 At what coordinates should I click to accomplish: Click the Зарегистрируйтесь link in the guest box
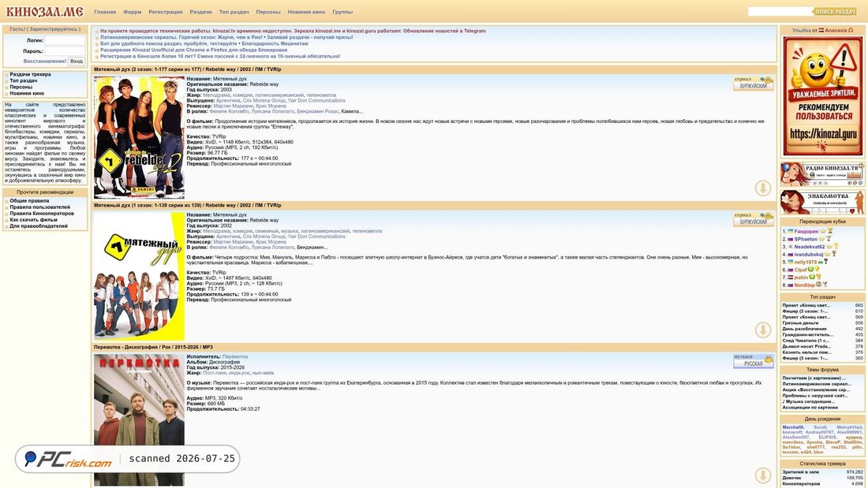click(54, 29)
